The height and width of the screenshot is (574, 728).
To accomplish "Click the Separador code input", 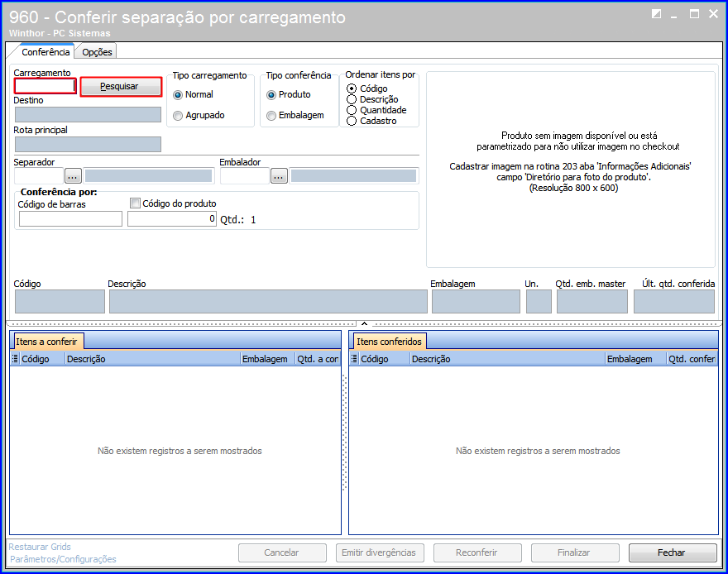I will tap(39, 176).
